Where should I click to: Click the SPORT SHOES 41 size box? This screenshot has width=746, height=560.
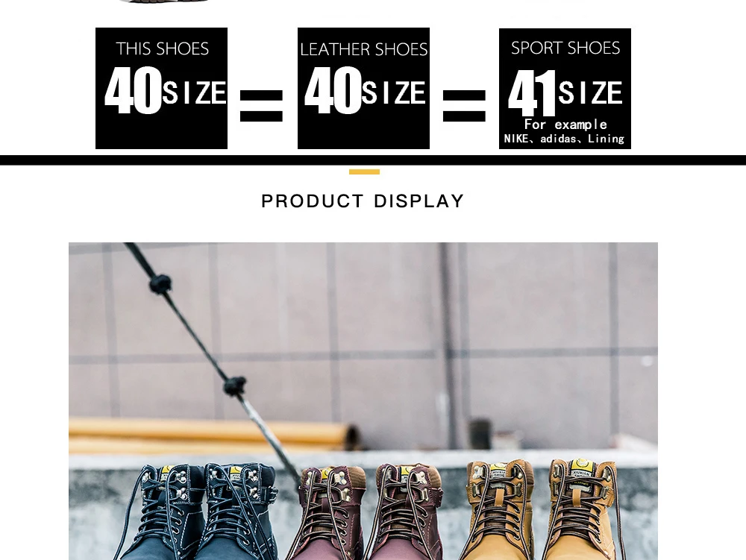click(x=565, y=89)
